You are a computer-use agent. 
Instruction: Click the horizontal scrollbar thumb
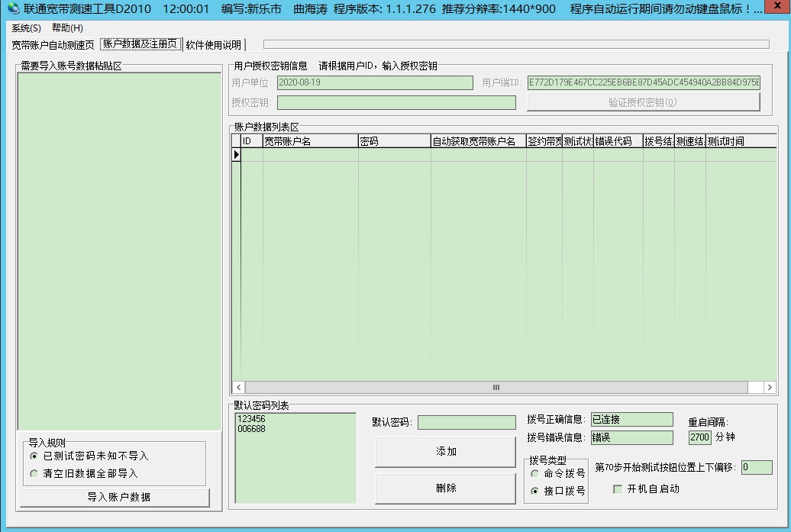click(496, 387)
